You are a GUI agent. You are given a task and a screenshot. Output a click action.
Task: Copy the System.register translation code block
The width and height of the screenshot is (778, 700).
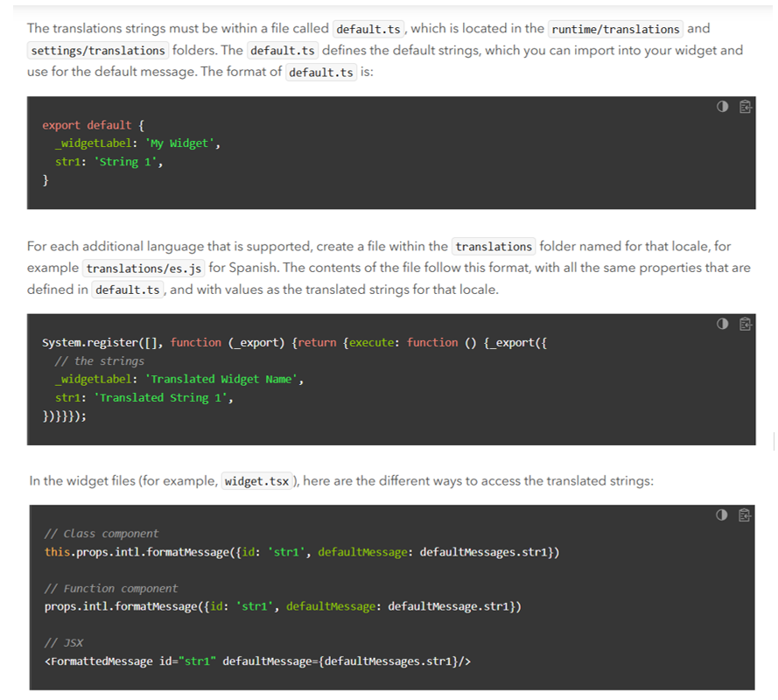745,323
